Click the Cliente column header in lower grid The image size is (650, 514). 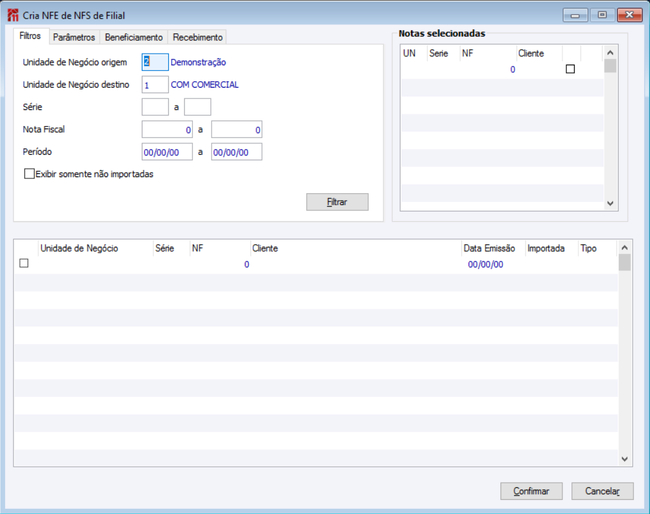356,248
